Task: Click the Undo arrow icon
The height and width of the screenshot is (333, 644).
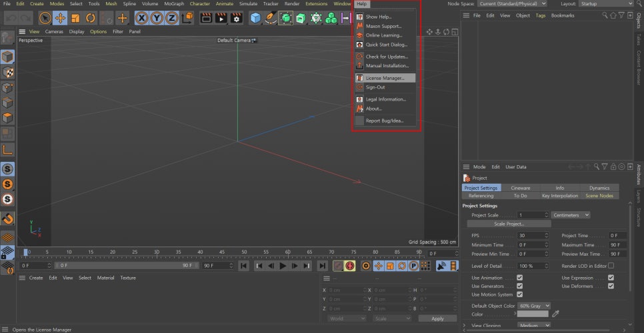Action: [11, 18]
